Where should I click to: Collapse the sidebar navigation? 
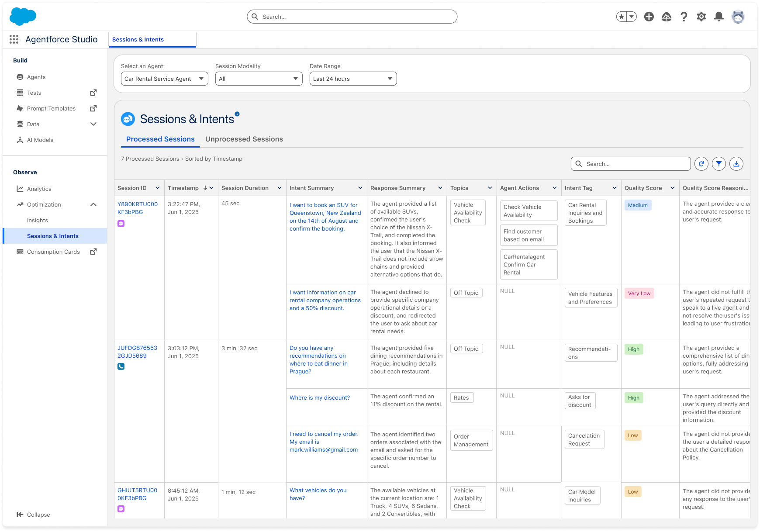pyautogui.click(x=33, y=515)
